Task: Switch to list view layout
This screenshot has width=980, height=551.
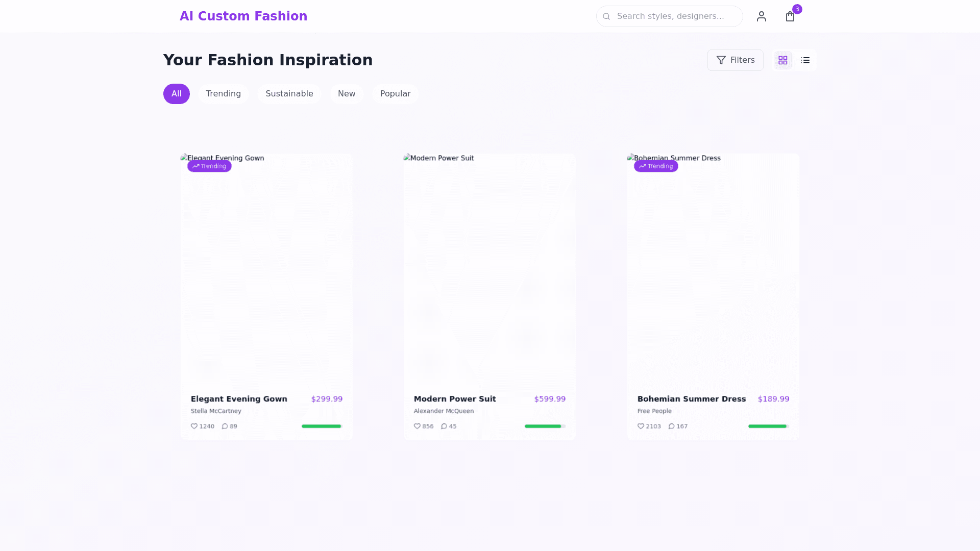Action: click(x=805, y=60)
